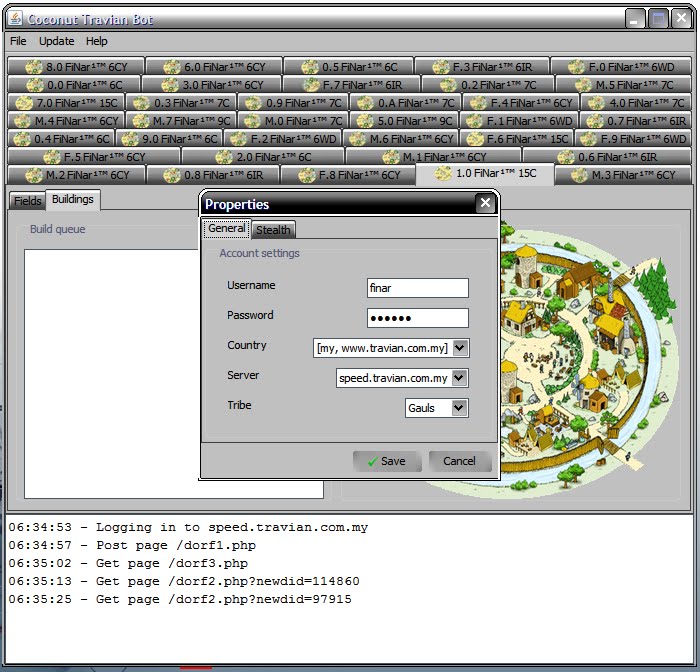
Task: Open the F.6 FiNar 15C village tab
Action: (x=517, y=139)
